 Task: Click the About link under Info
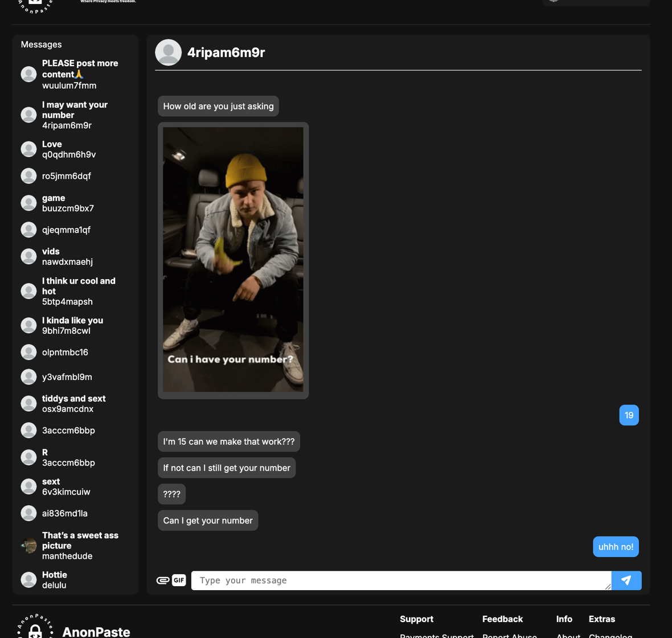click(567, 636)
